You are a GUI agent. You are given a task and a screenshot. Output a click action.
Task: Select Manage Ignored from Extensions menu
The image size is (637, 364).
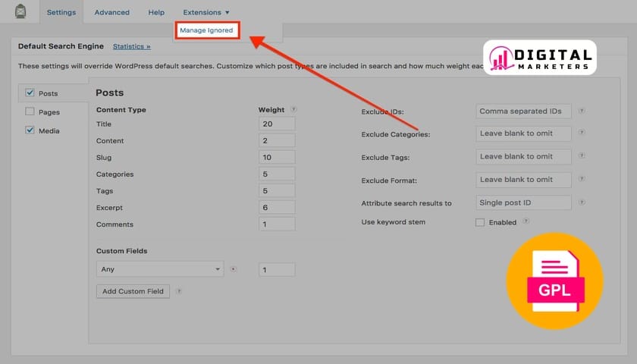pos(206,30)
